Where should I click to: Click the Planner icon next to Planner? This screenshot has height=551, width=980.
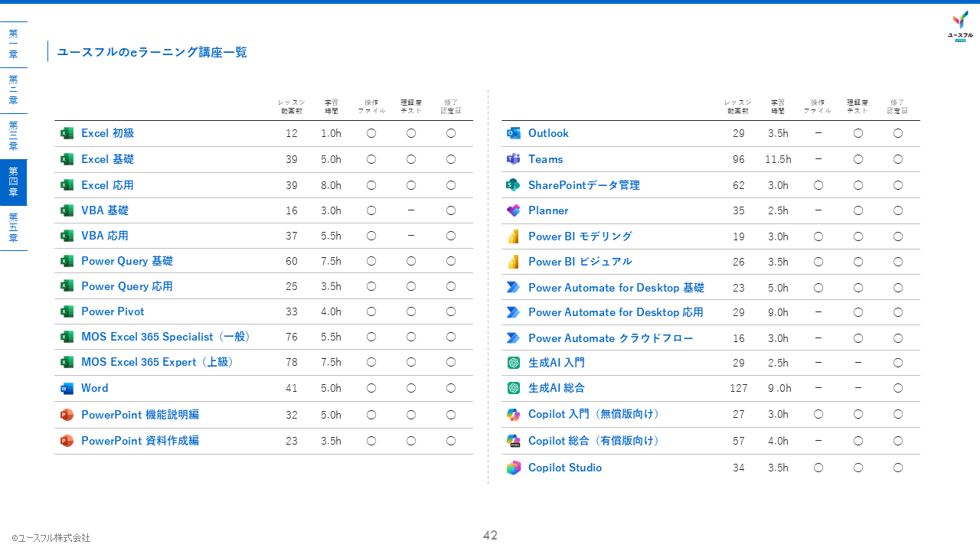(x=513, y=210)
